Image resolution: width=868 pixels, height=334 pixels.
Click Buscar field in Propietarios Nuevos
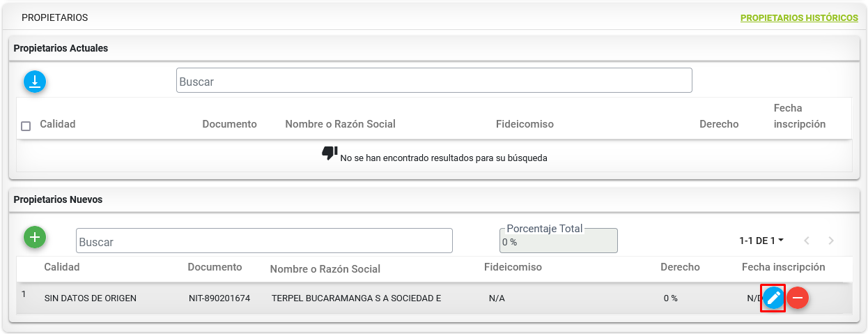(x=264, y=241)
